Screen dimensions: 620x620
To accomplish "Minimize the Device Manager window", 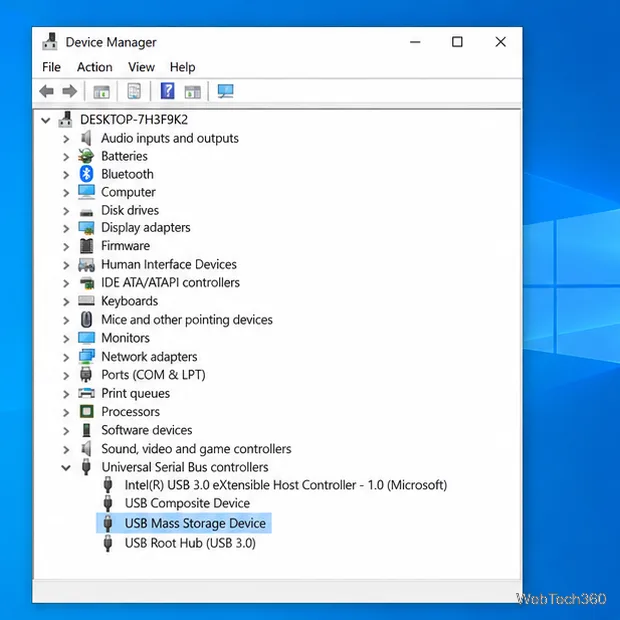I will 415,42.
